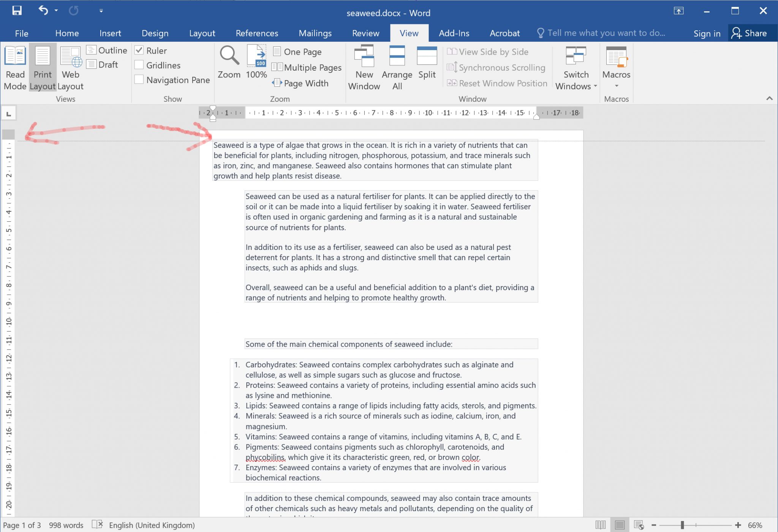Image resolution: width=778 pixels, height=532 pixels.
Task: Click the 998 words count in status bar
Action: click(66, 525)
